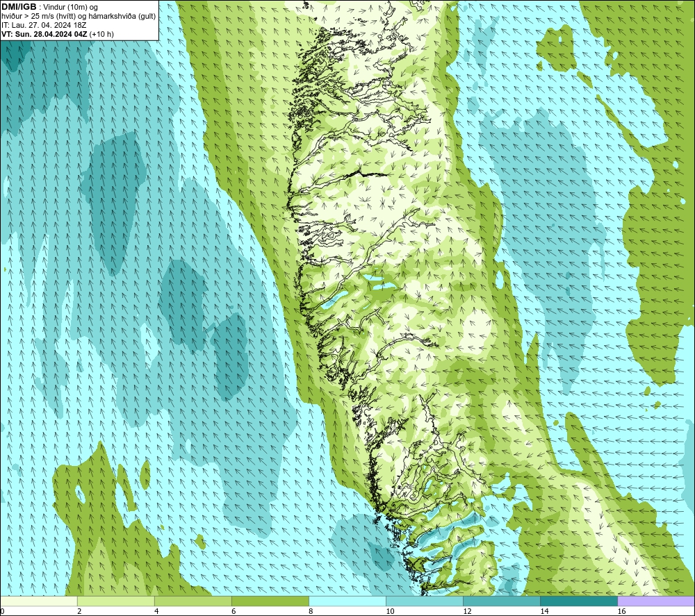Click the '4' label on the color scale
695x616 pixels.
[x=156, y=612]
